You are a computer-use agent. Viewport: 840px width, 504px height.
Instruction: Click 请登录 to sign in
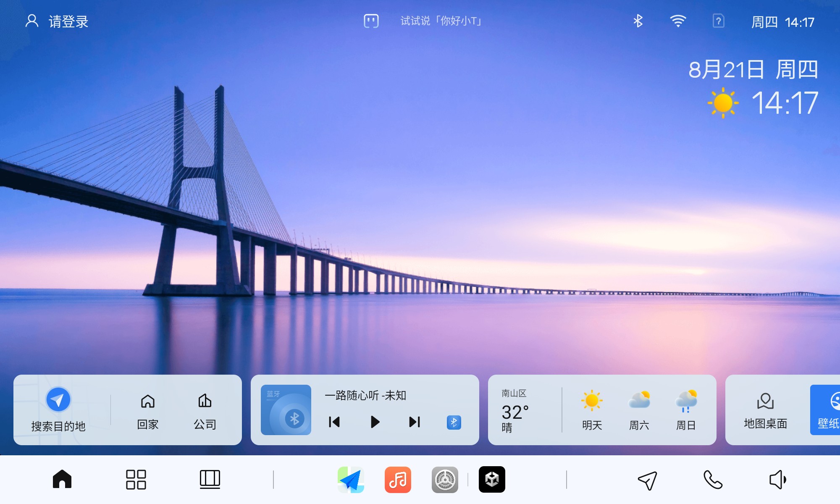click(x=57, y=21)
